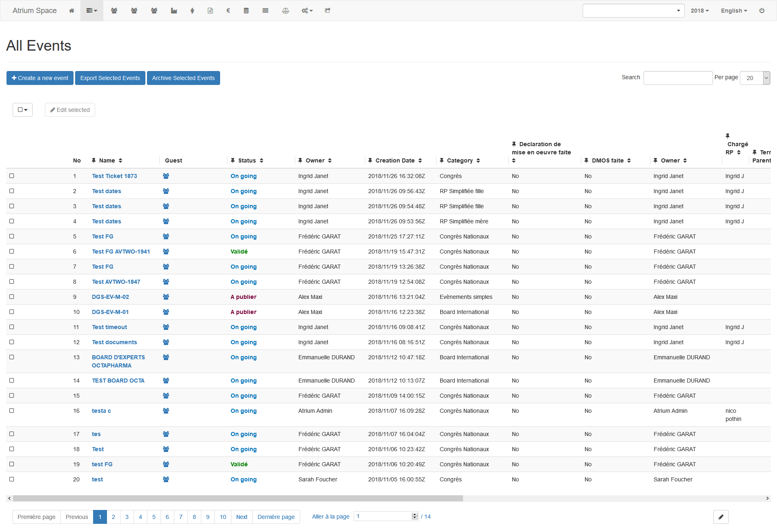Go to the home icon in navbar
Viewport: 777px width, 532px height.
click(x=71, y=11)
